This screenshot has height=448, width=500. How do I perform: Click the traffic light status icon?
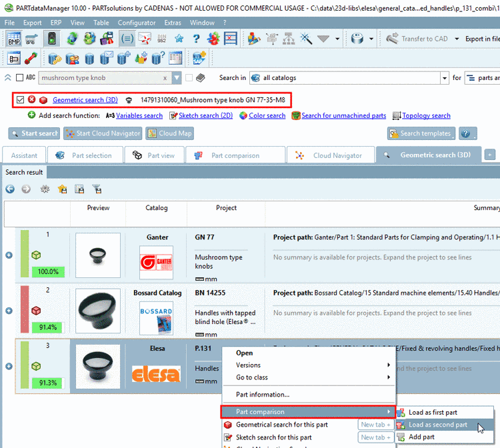point(51,39)
